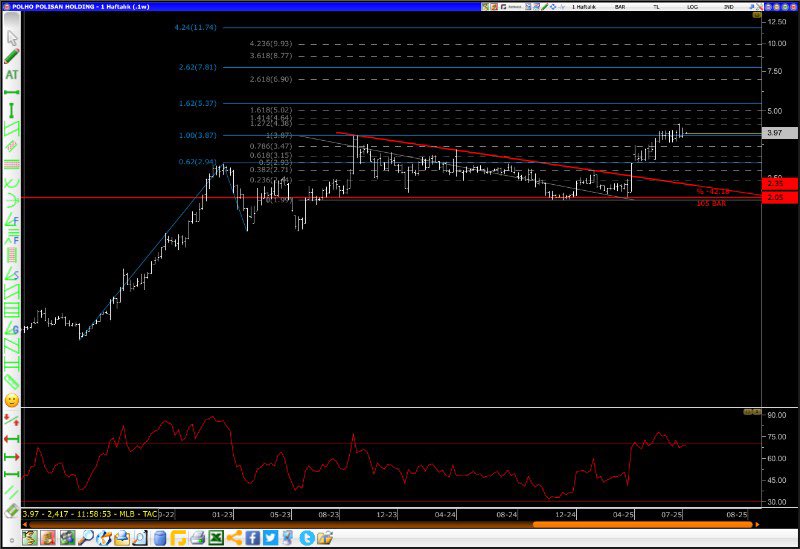
Task: Click the orange horizontal scrollbar thumb
Action: (x=642, y=524)
